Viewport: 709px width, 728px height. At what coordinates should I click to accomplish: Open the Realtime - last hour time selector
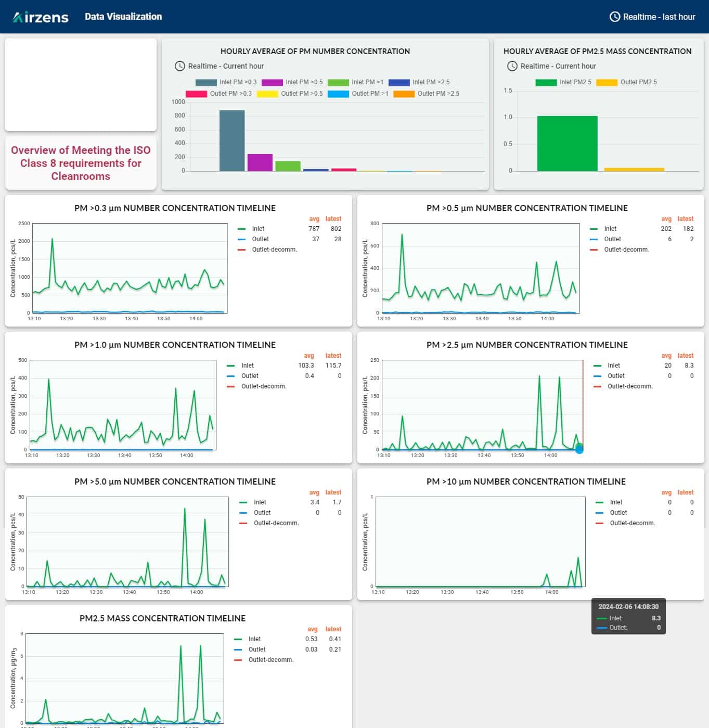(x=652, y=17)
